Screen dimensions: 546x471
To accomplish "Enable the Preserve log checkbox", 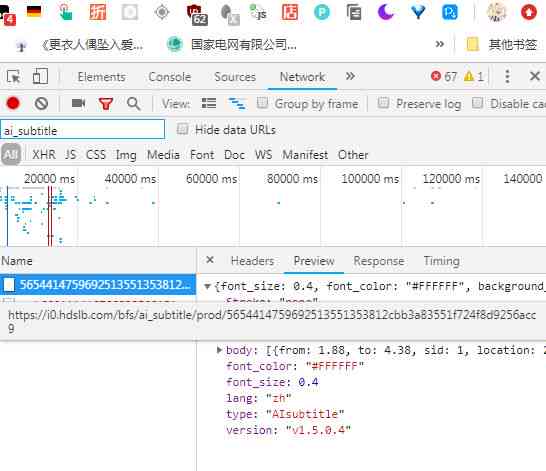I will (383, 103).
